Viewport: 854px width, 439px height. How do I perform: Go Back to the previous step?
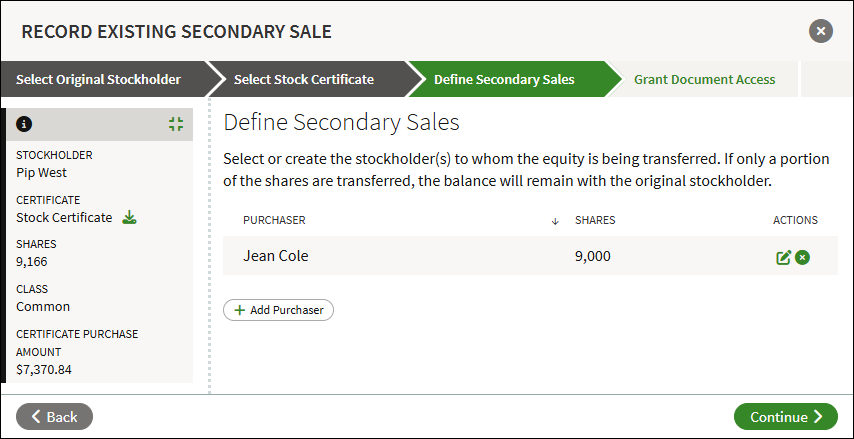tap(54, 417)
